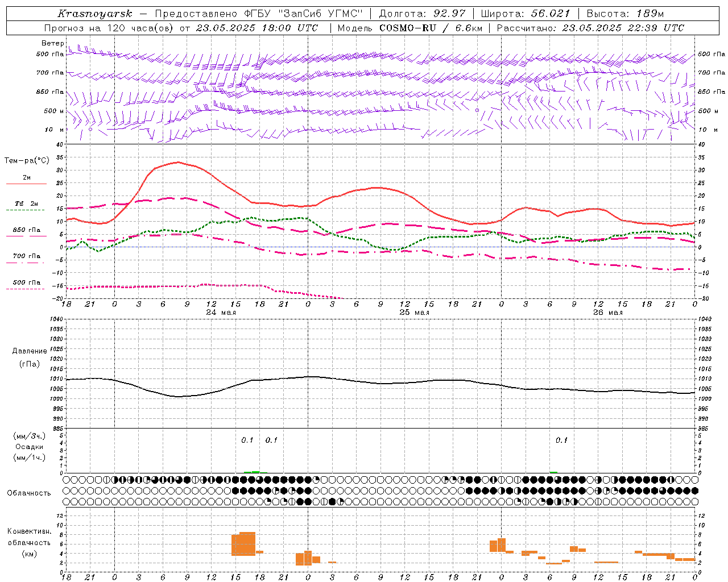Click the Модель COSMO-RU / 6.6км label
Image resolution: width=728 pixels, height=582 pixels.
click(x=409, y=28)
